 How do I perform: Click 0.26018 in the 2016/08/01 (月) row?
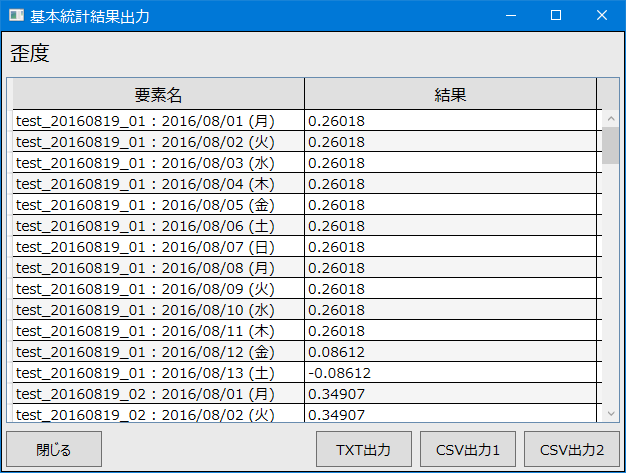tap(336, 121)
